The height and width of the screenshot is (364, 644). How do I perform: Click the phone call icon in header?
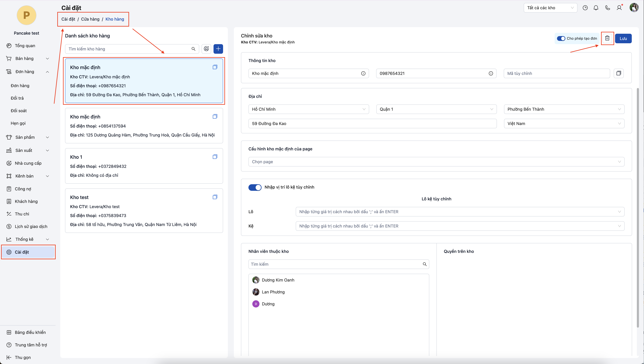pyautogui.click(x=607, y=8)
